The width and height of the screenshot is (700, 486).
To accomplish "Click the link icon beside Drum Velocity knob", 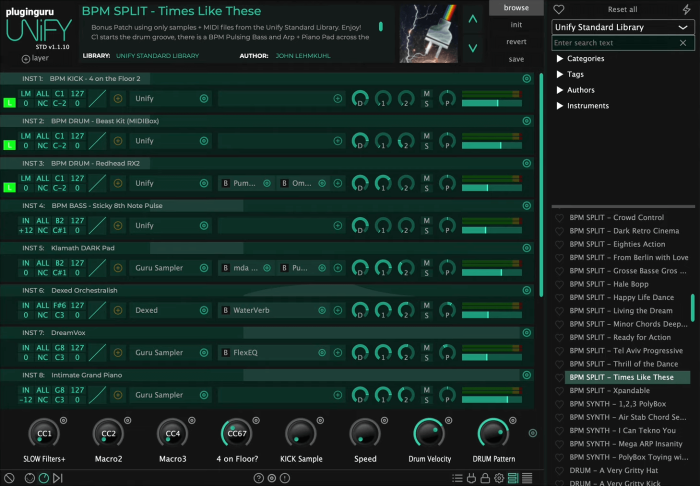I will coord(449,420).
